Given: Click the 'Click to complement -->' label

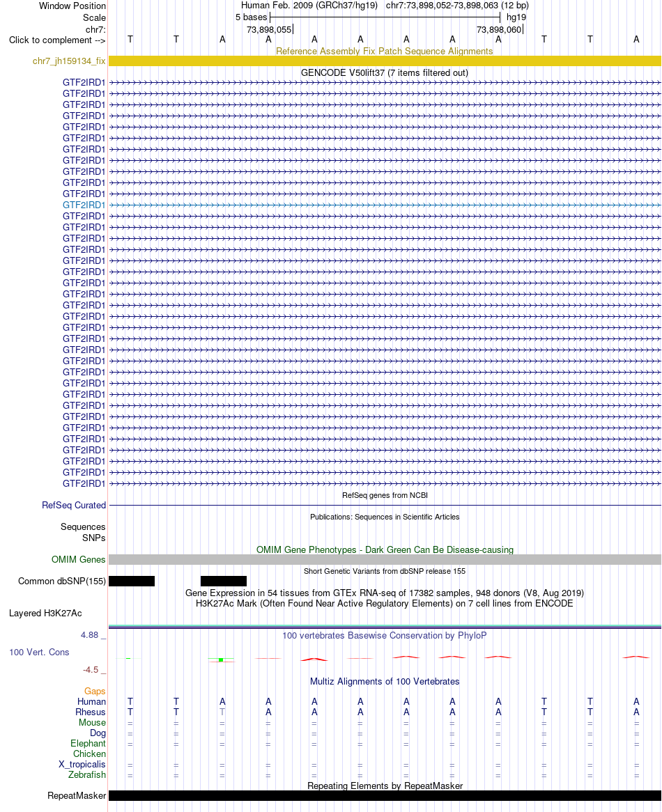Looking at the screenshot, I should pyautogui.click(x=57, y=40).
